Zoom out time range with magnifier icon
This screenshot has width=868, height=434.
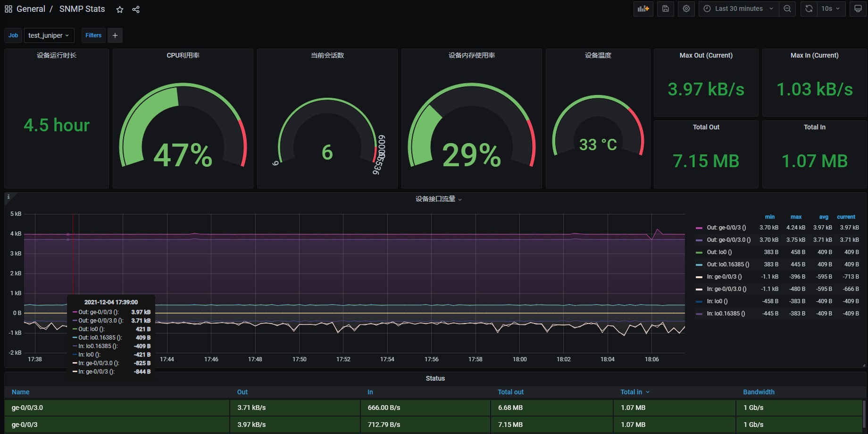tap(787, 9)
